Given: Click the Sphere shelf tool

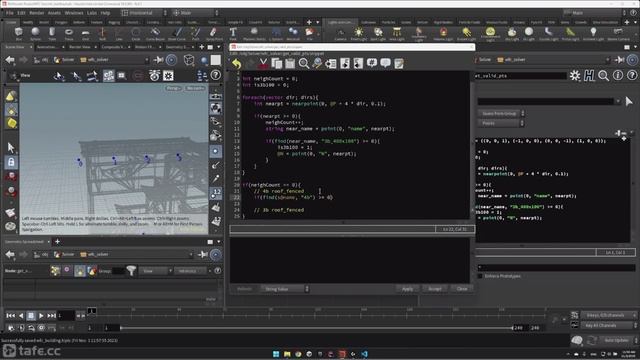Looking at the screenshot, I should [x=36, y=33].
